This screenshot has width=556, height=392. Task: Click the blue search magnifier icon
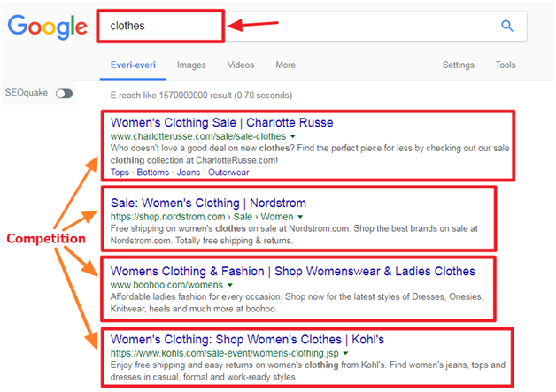(x=507, y=26)
